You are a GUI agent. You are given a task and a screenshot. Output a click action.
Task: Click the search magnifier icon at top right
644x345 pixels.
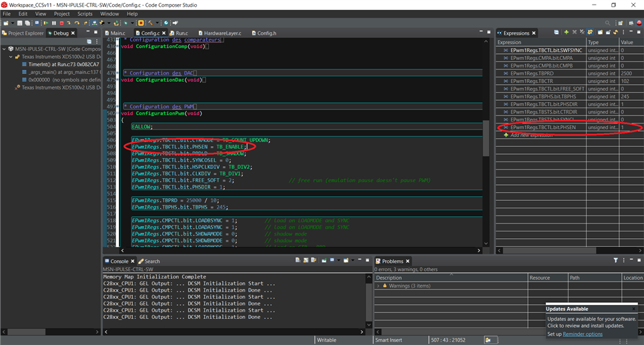click(607, 23)
